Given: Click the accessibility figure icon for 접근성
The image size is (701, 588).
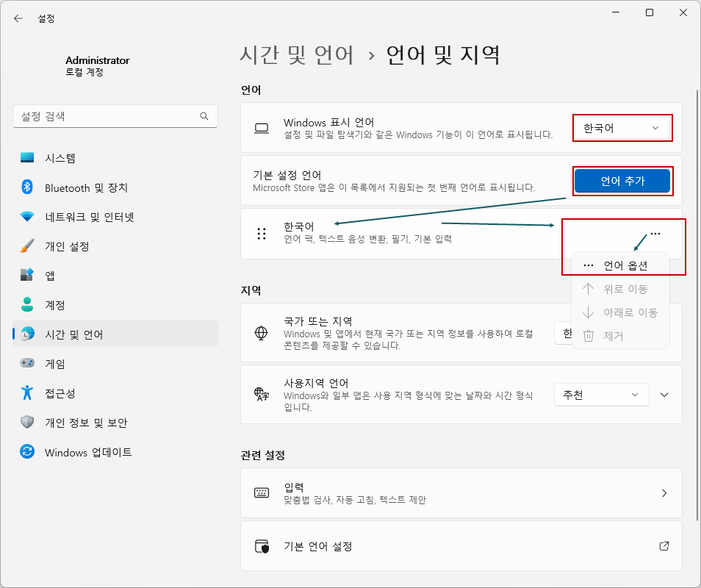Looking at the screenshot, I should coord(27,392).
